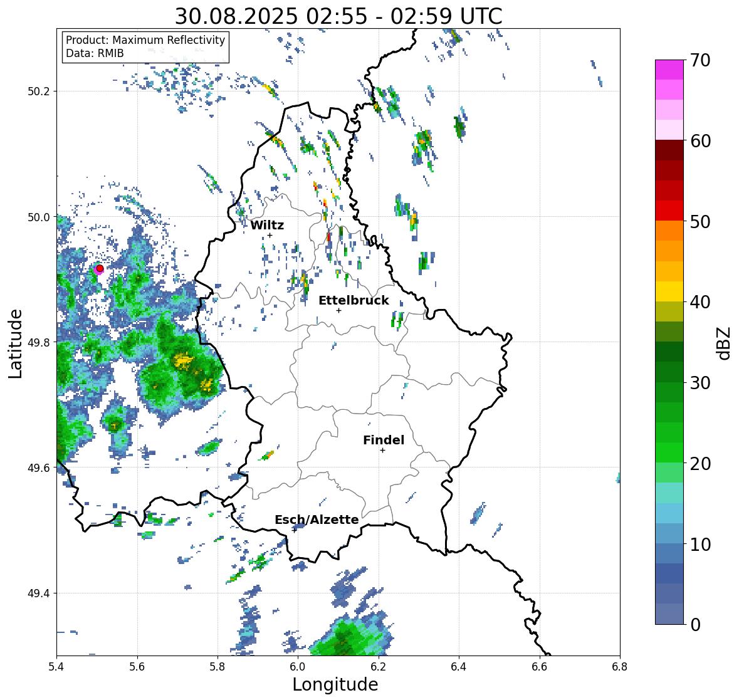Click the plus marker below the Findel label
The height and width of the screenshot is (700, 739).
tap(383, 451)
